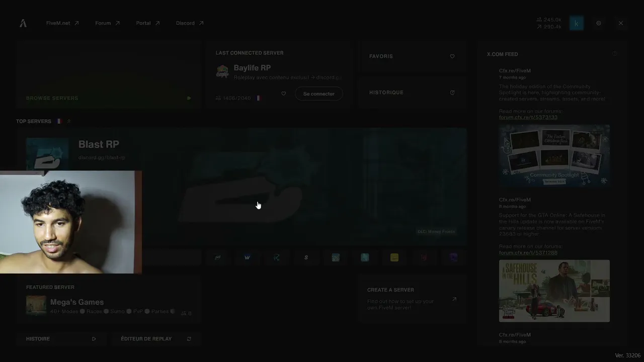Viewport: 644px width, 362px height.
Task: Open the Éditeur de Replay button
Action: pyautogui.click(x=156, y=339)
